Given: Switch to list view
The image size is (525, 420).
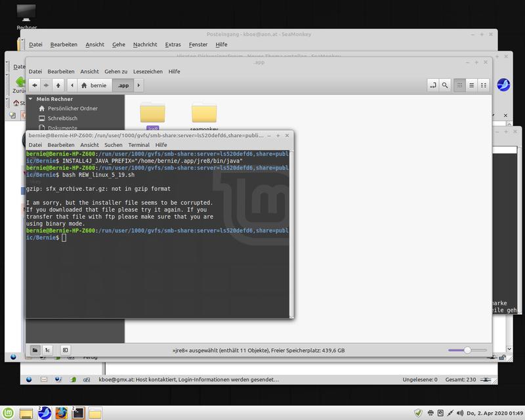Looking at the screenshot, I should (x=471, y=85).
